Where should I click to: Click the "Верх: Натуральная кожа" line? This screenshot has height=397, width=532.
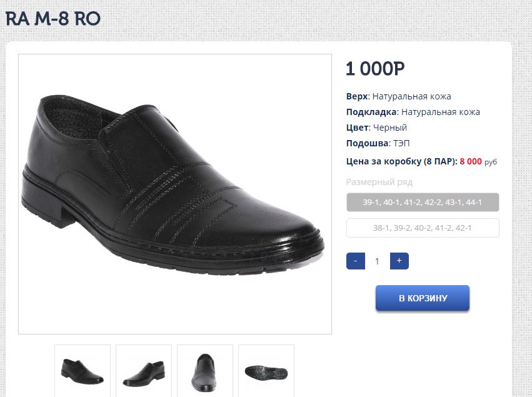coord(398,96)
